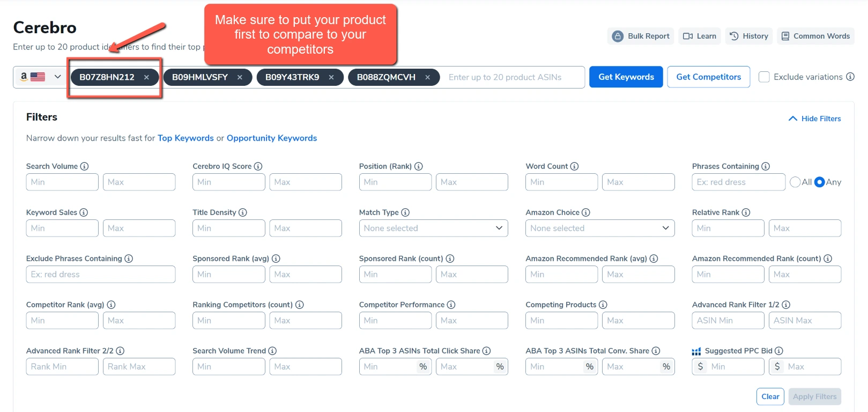The width and height of the screenshot is (868, 412).
Task: Focus the Relative Rank Min field
Action: pos(728,228)
